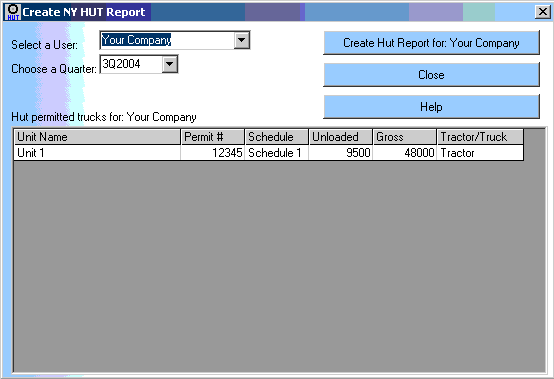
Task: Click the Gross column header
Action: point(405,137)
